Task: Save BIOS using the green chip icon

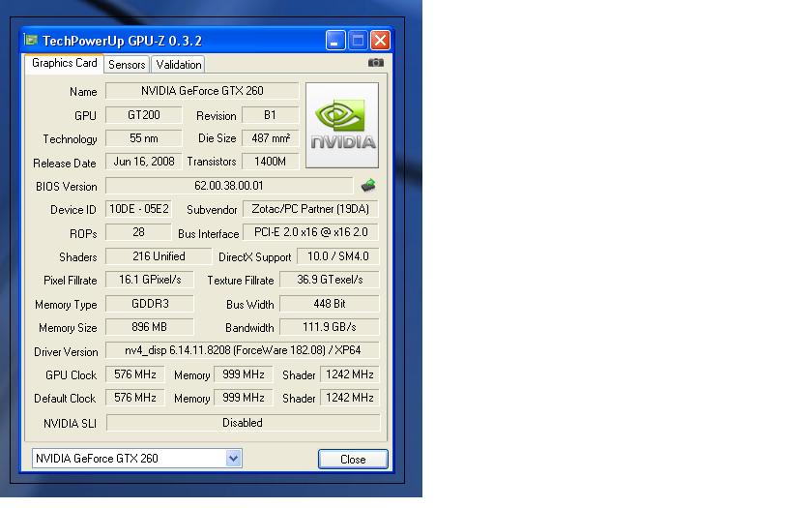Action: (x=368, y=185)
